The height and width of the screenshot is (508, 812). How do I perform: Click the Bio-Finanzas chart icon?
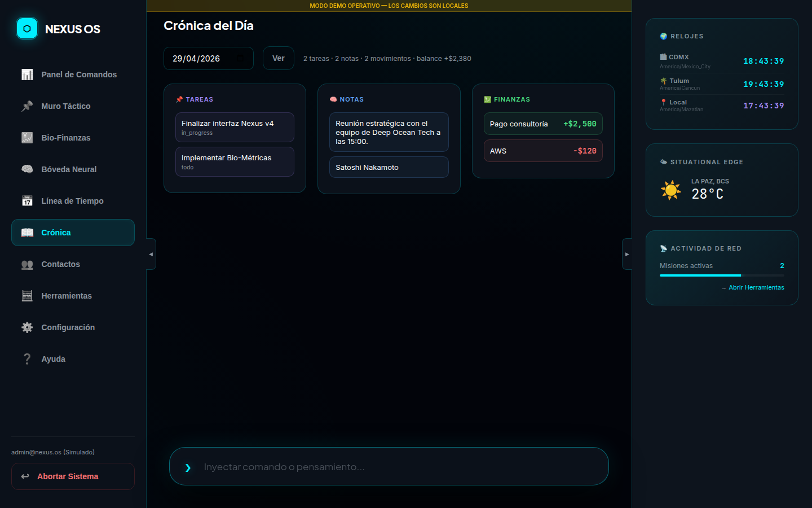(27, 138)
